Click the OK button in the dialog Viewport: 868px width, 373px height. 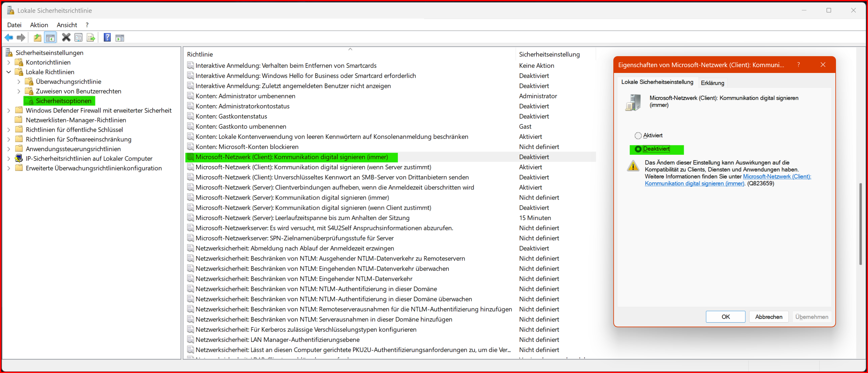click(x=725, y=317)
